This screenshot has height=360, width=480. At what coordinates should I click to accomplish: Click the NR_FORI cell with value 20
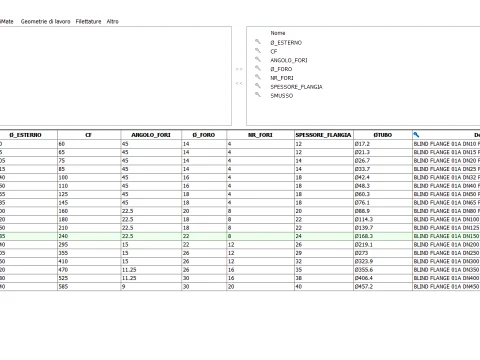click(x=260, y=286)
